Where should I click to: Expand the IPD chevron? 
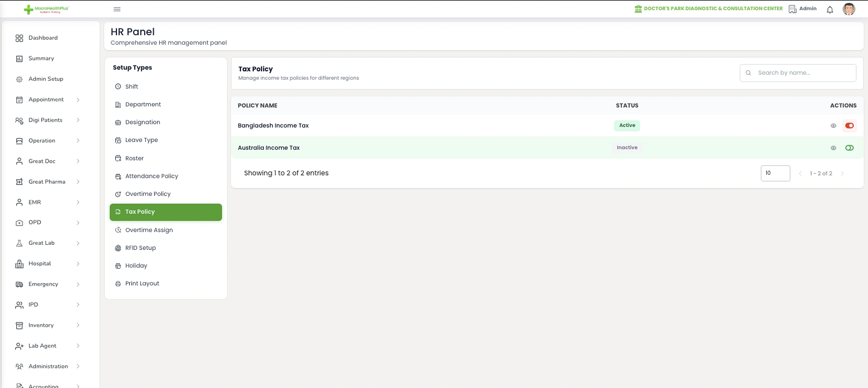pos(78,305)
